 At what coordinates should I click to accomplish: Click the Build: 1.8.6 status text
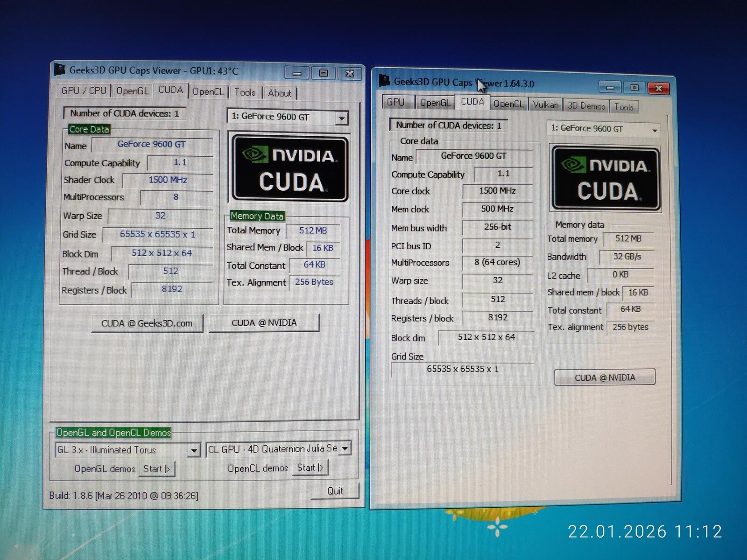point(124,496)
